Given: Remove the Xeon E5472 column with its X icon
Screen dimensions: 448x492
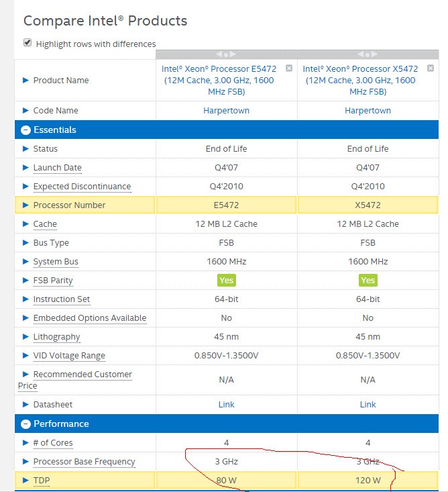Looking at the screenshot, I should pos(289,68).
